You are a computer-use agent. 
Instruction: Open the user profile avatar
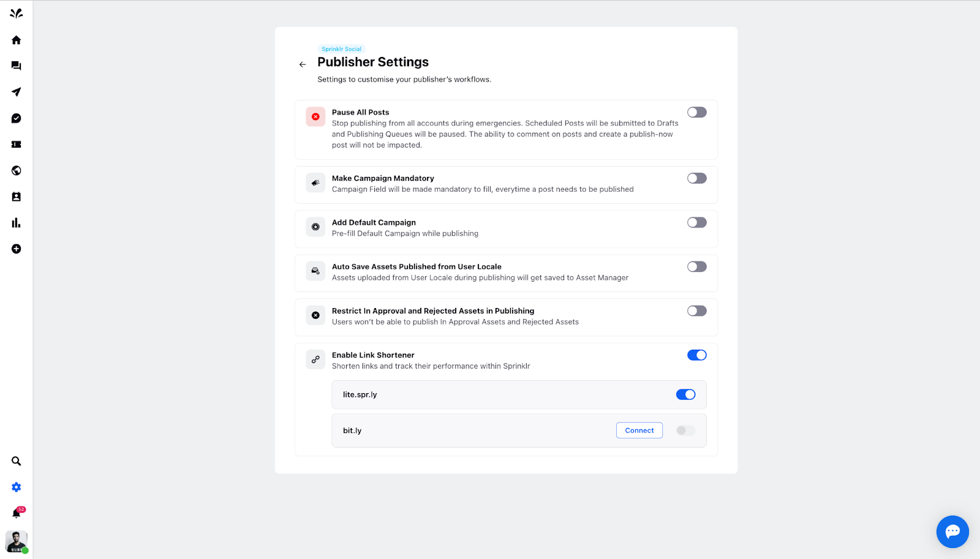[17, 542]
